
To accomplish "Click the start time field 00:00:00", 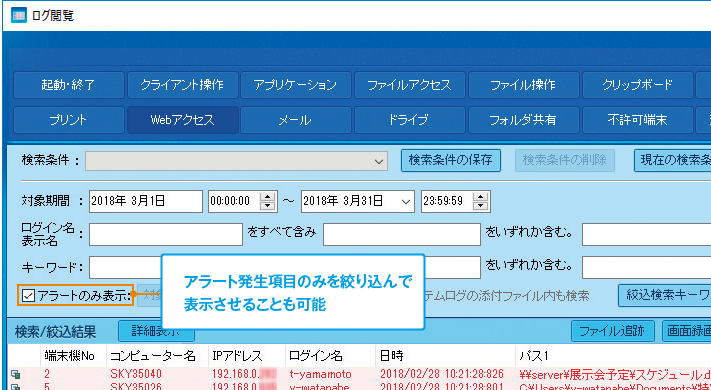I will tap(234, 201).
